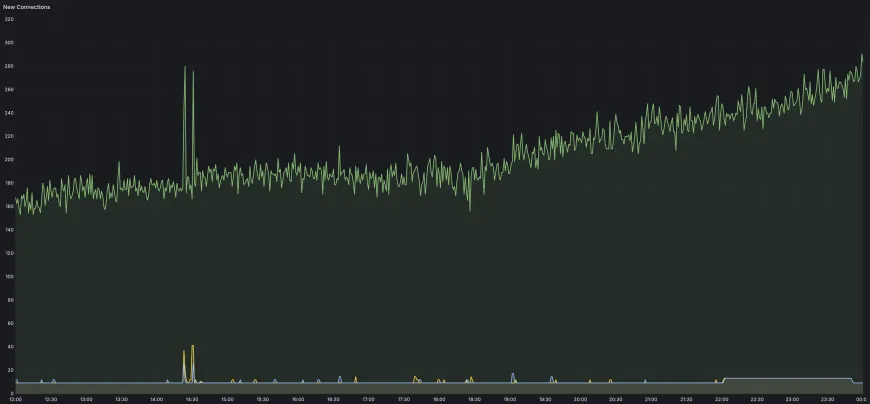Image resolution: width=870 pixels, height=404 pixels.
Task: Select the 40 value on the y-axis
Action: pyautogui.click(x=9, y=347)
